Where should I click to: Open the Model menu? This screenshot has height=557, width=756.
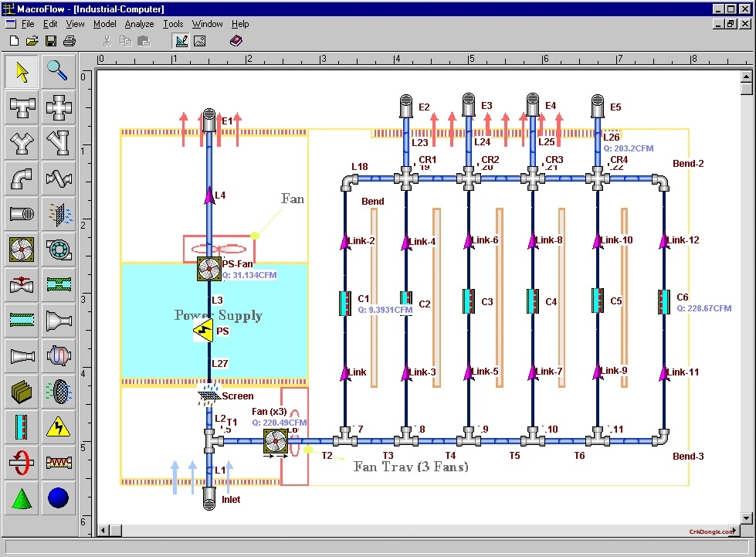(104, 24)
